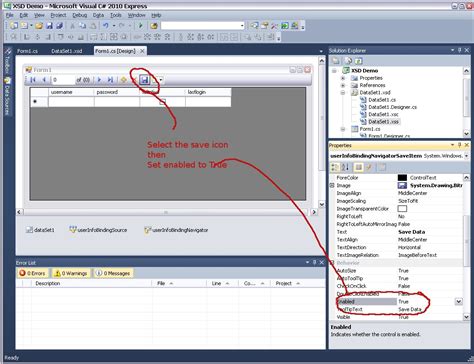The width and height of the screenshot is (474, 364).
Task: Expand the Properties node in Solution Explorer
Action: [343, 78]
